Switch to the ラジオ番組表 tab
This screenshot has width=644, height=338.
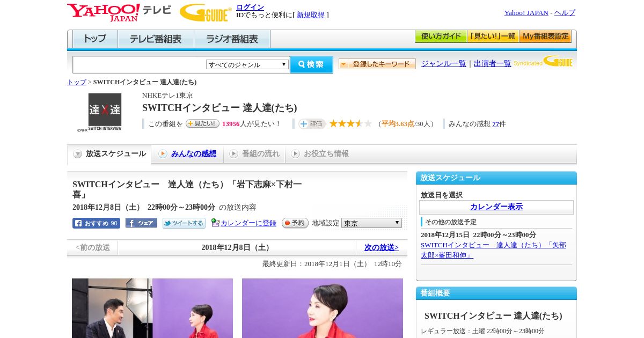[x=232, y=39]
